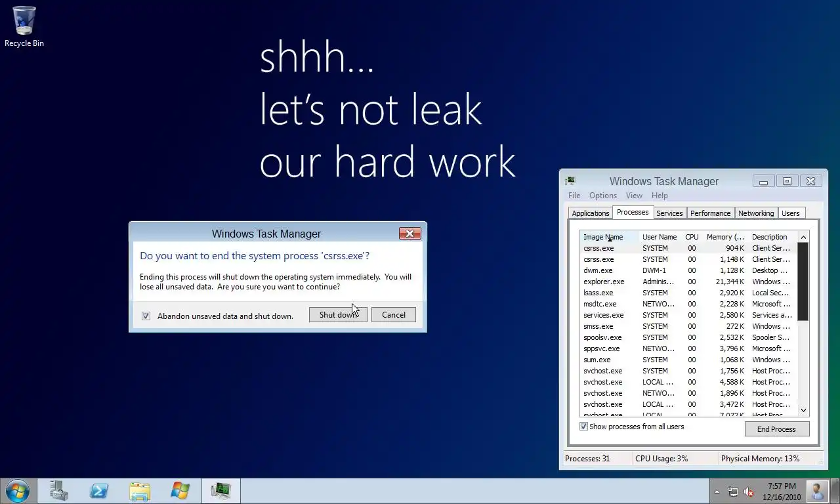Click Physical Memory: 13% status entry

click(x=760, y=459)
